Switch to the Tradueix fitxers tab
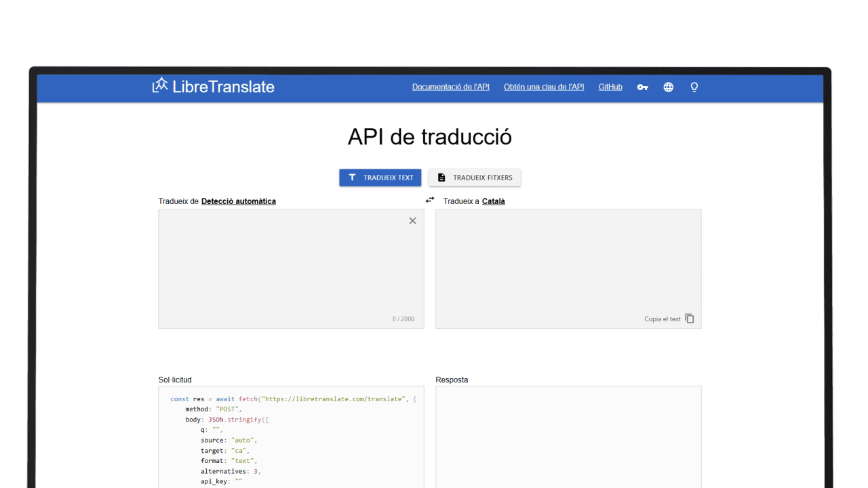 (x=475, y=178)
